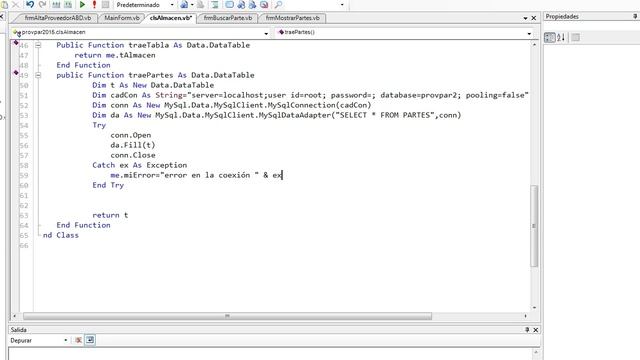Collapse the traeTabla function fold marker

coord(38,45)
